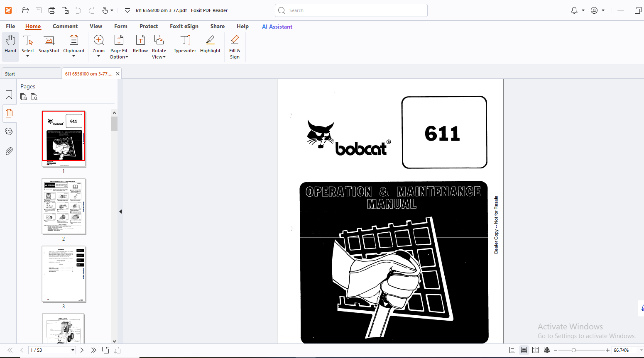Select page 2 thumbnail
644x358 pixels.
[64, 206]
